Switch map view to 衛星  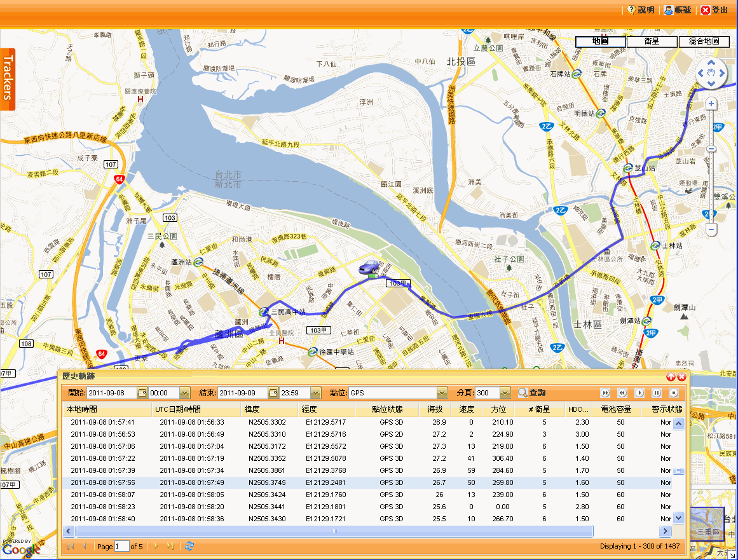click(x=652, y=41)
